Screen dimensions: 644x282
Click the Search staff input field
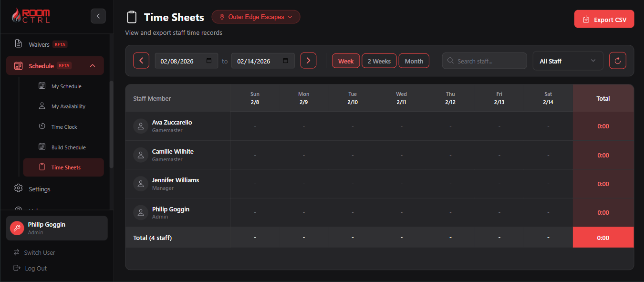484,61
